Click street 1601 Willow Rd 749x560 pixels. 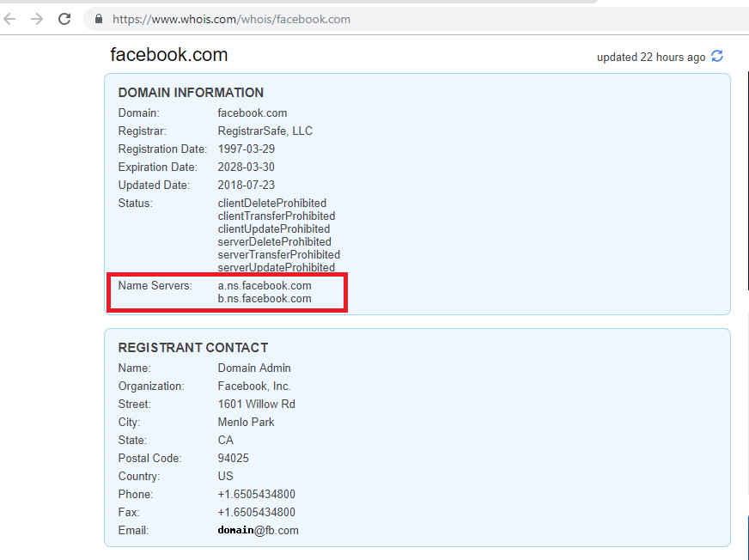click(x=257, y=405)
